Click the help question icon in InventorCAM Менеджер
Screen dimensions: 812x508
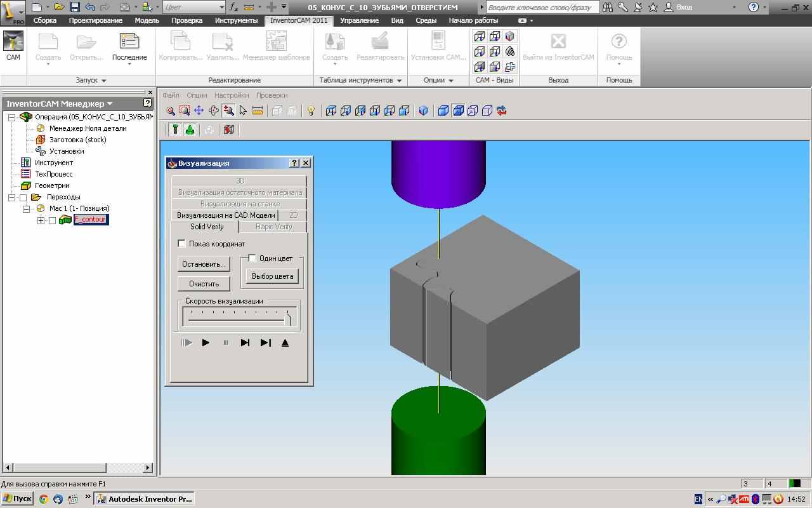coord(147,103)
